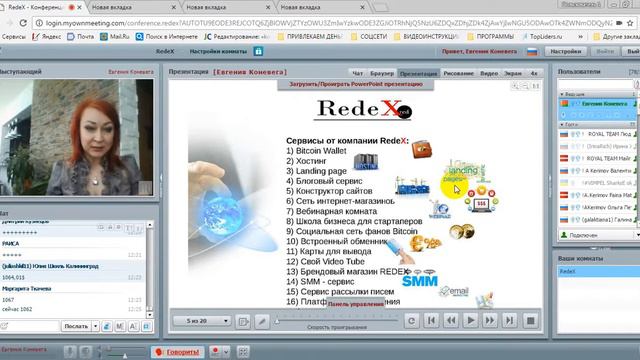The image size is (640, 360).
Task: Toggle the microphone in the bottom bar
Action: 70,352
